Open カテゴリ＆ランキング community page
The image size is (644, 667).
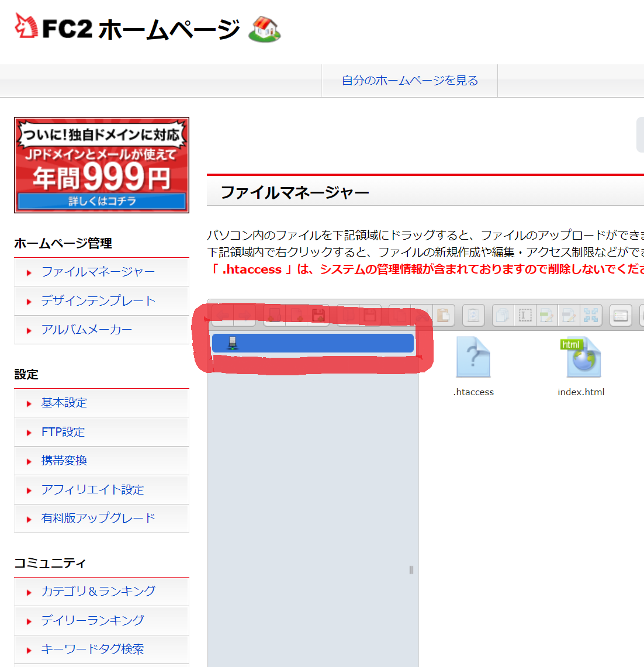(98, 592)
